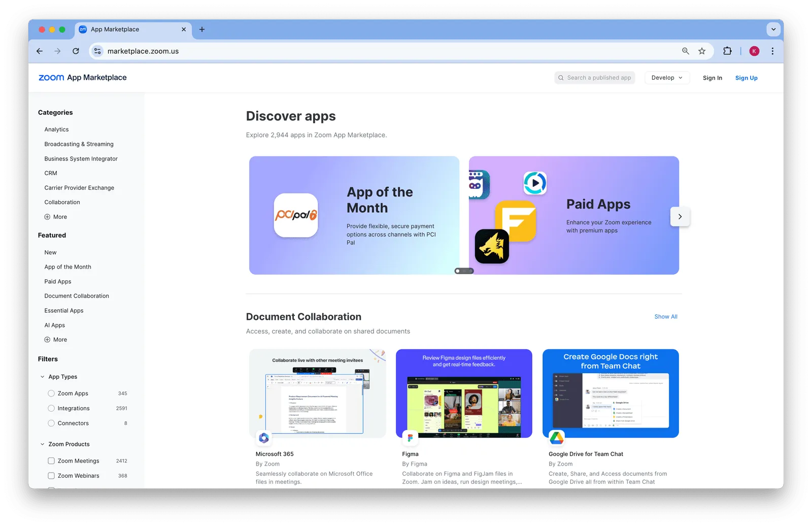
Task: Click the PCI Pal app icon
Action: pos(296,215)
